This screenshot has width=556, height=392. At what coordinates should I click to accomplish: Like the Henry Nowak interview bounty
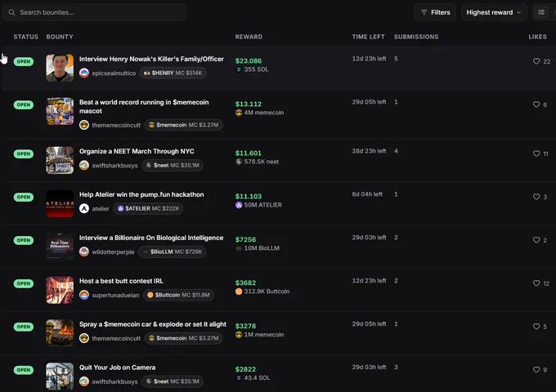[x=536, y=61]
